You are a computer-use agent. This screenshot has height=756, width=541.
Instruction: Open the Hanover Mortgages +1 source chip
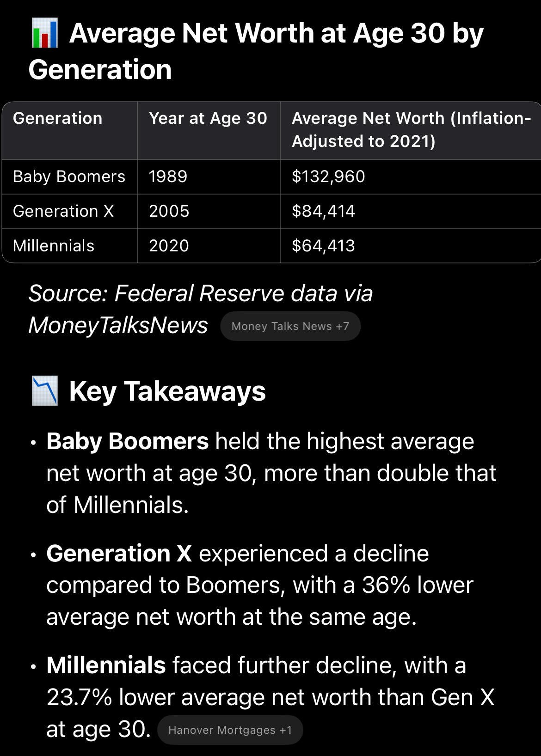coord(230,730)
